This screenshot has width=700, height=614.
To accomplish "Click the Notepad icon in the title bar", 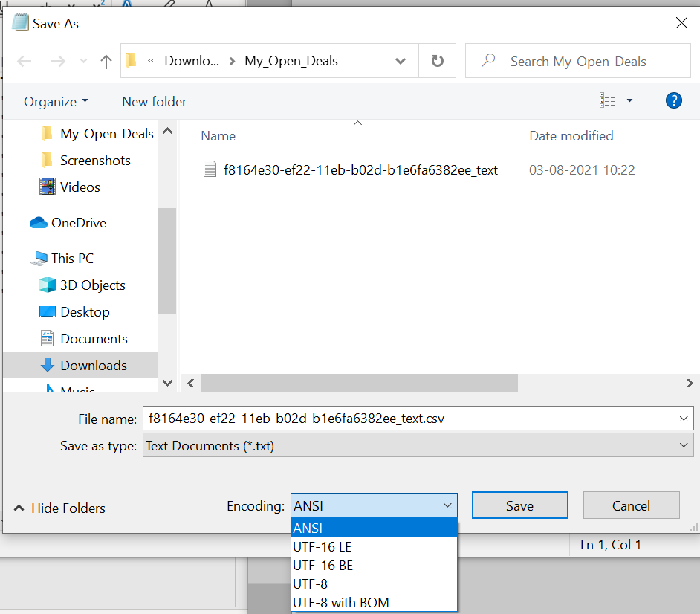I will coord(19,22).
